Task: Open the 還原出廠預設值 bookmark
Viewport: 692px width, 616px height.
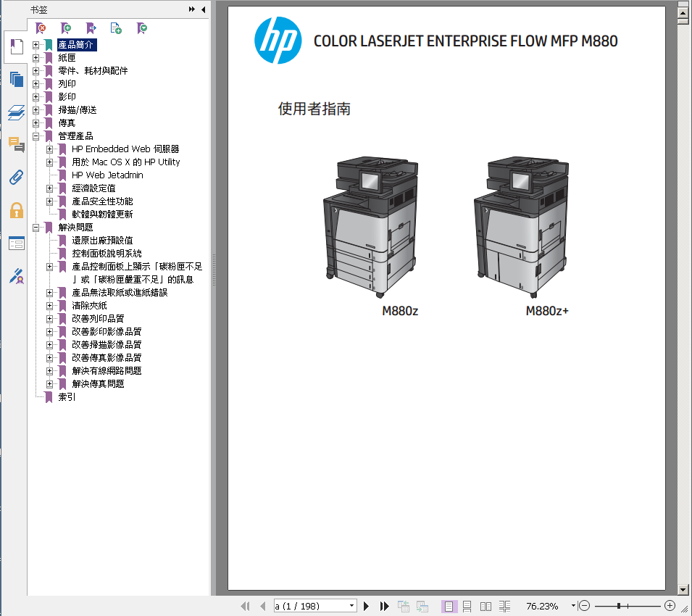Action: [x=102, y=241]
